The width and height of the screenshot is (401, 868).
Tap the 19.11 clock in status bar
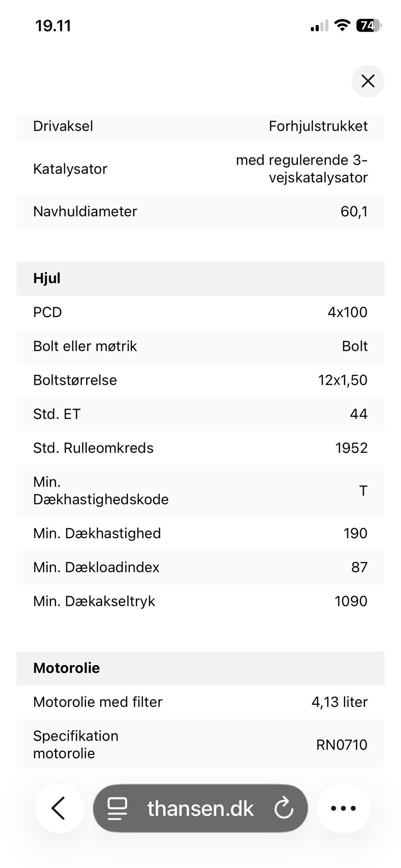click(x=53, y=26)
